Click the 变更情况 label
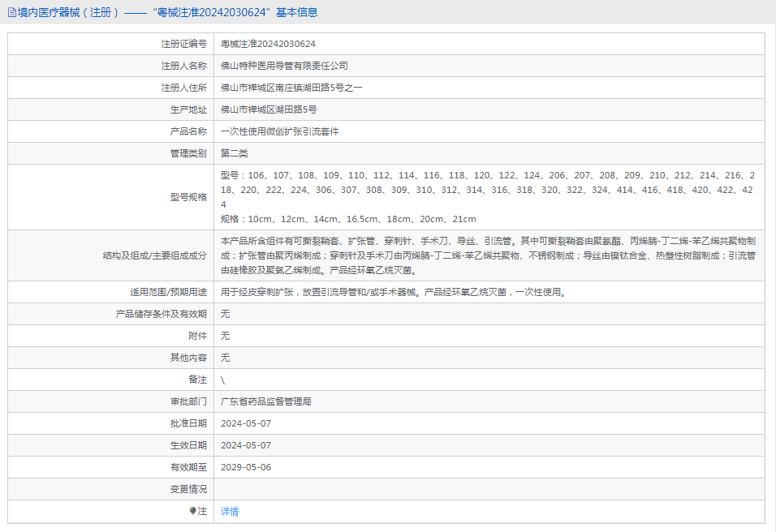This screenshot has height=532, width=776. pyautogui.click(x=188, y=489)
